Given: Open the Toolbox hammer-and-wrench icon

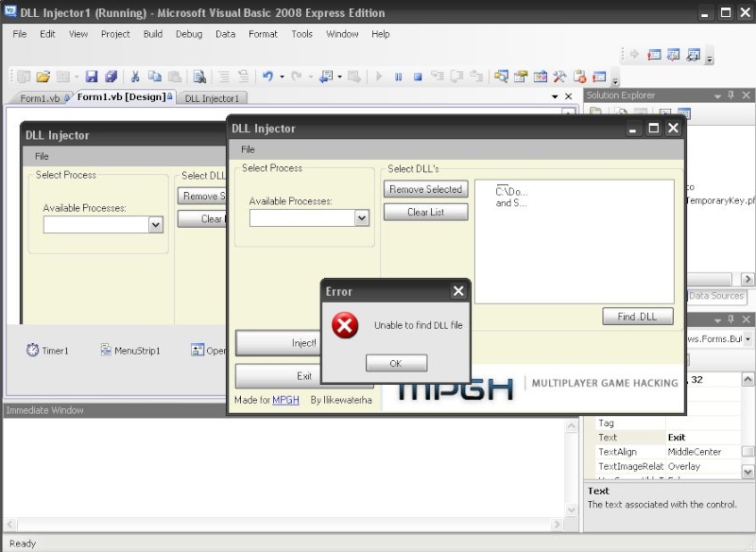Looking at the screenshot, I should [x=559, y=77].
